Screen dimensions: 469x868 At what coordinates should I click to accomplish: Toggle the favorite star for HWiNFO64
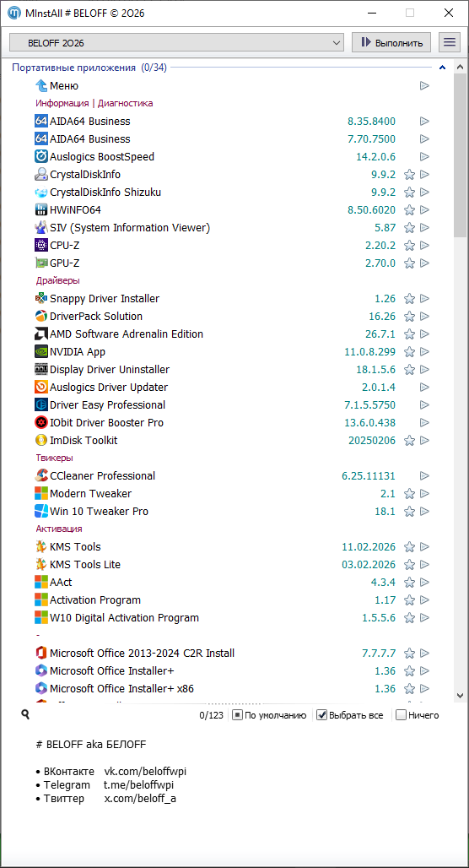point(409,209)
